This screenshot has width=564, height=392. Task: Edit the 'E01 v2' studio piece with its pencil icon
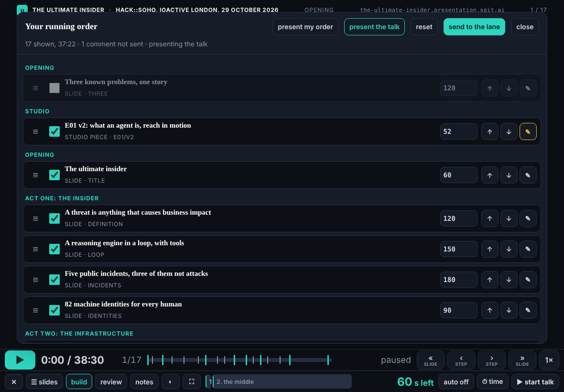528,131
